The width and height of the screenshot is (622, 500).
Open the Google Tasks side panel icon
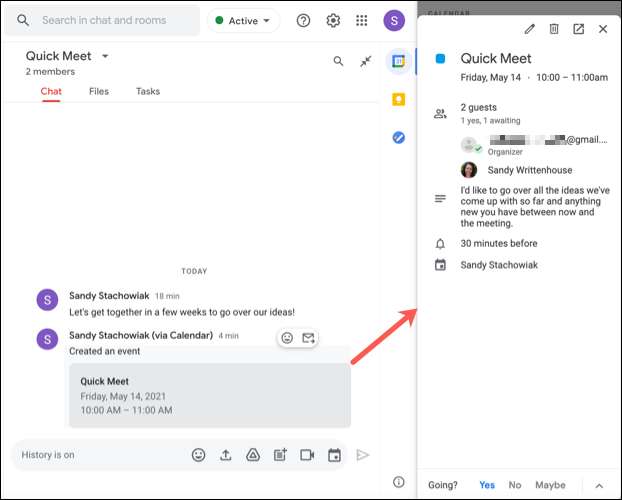[398, 137]
